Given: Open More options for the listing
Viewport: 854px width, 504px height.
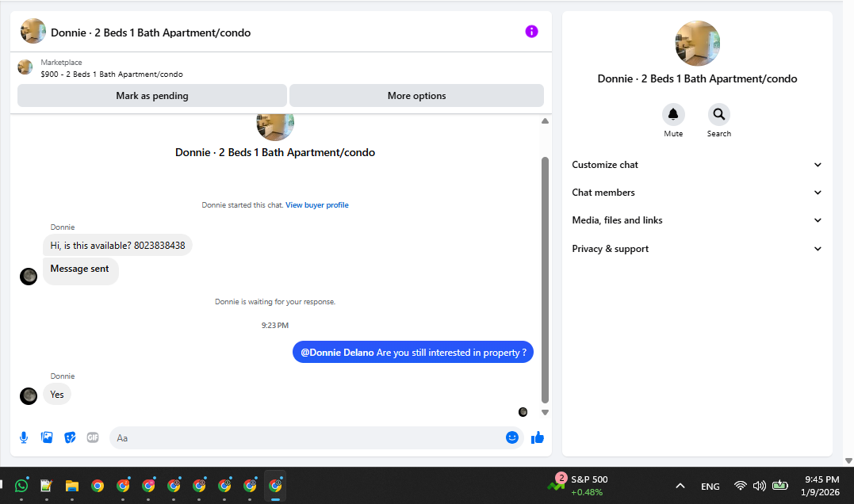Looking at the screenshot, I should pos(416,96).
